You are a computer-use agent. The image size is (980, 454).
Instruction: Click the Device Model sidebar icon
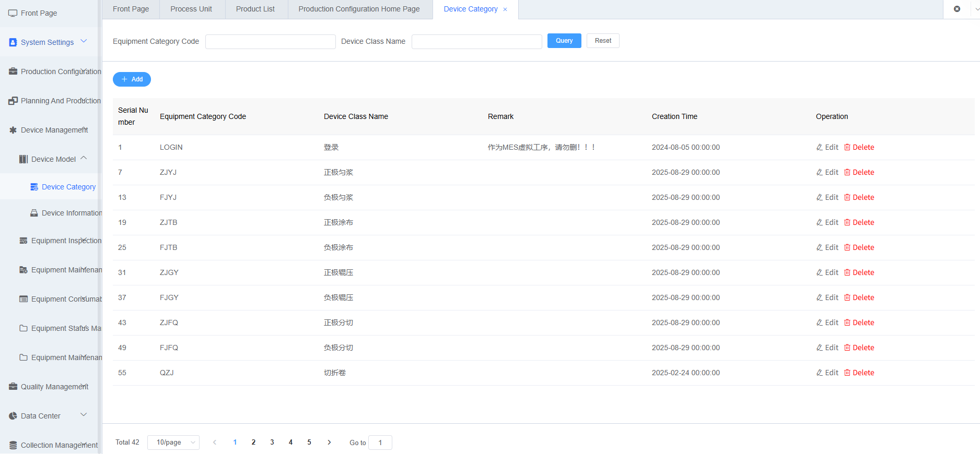point(24,159)
